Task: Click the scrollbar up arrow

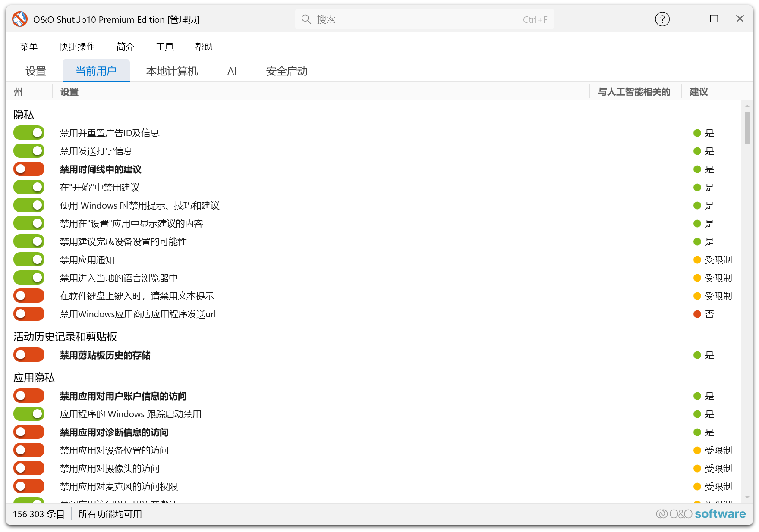Action: click(747, 106)
